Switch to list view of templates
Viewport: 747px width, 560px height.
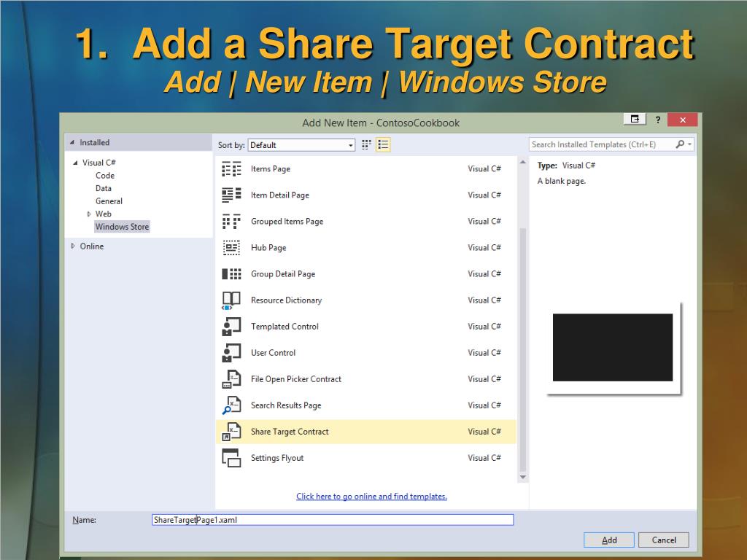383,145
